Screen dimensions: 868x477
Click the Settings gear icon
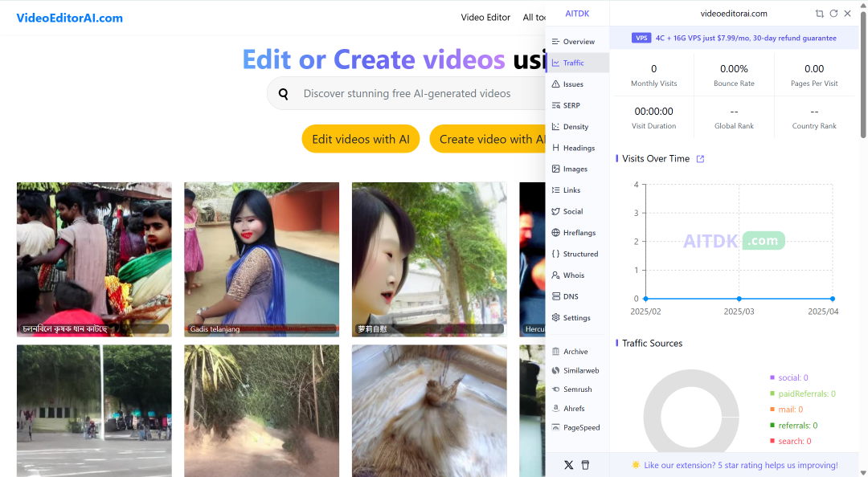coord(556,318)
